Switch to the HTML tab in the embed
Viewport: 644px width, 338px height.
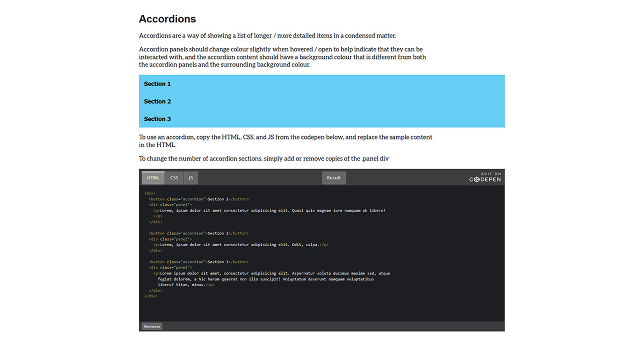pos(153,178)
